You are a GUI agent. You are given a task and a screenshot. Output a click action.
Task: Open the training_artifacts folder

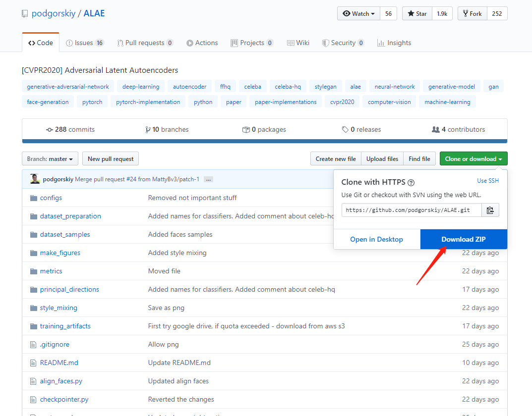click(x=65, y=326)
